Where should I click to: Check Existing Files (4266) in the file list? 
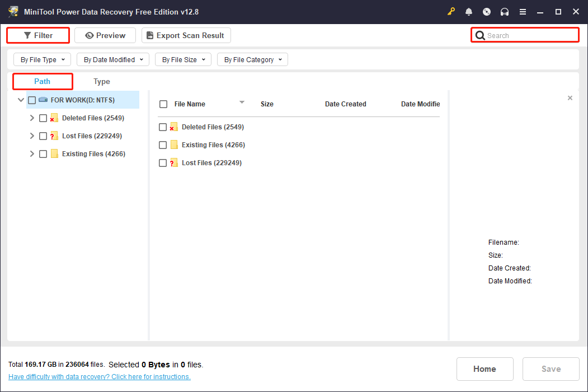(x=162, y=144)
